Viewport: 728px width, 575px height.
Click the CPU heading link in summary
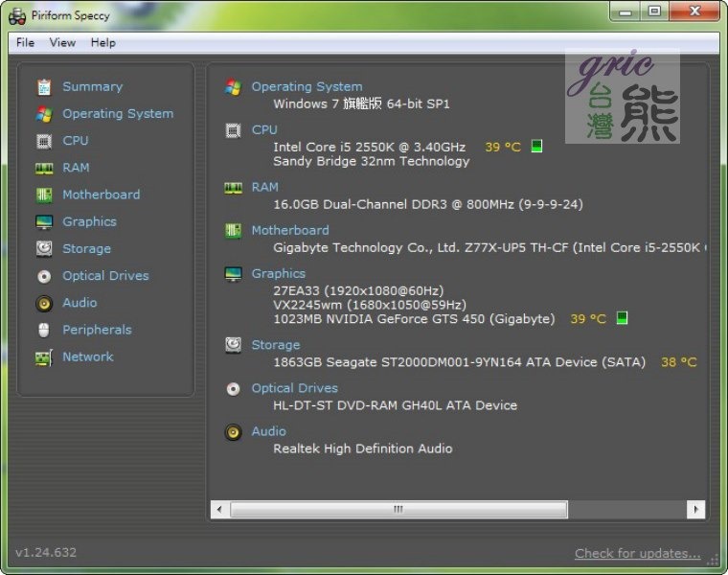pyautogui.click(x=264, y=130)
